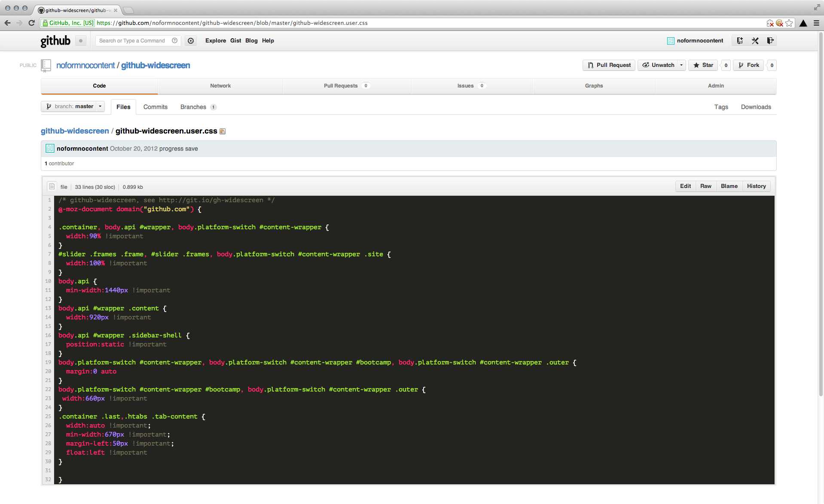The image size is (824, 504).
Task: Click the star count number
Action: coord(726,65)
